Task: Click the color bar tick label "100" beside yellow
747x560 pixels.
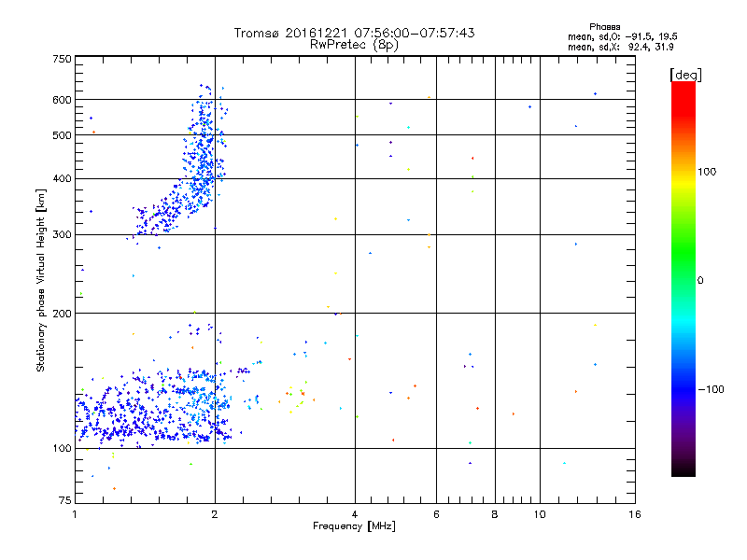Action: coord(707,172)
